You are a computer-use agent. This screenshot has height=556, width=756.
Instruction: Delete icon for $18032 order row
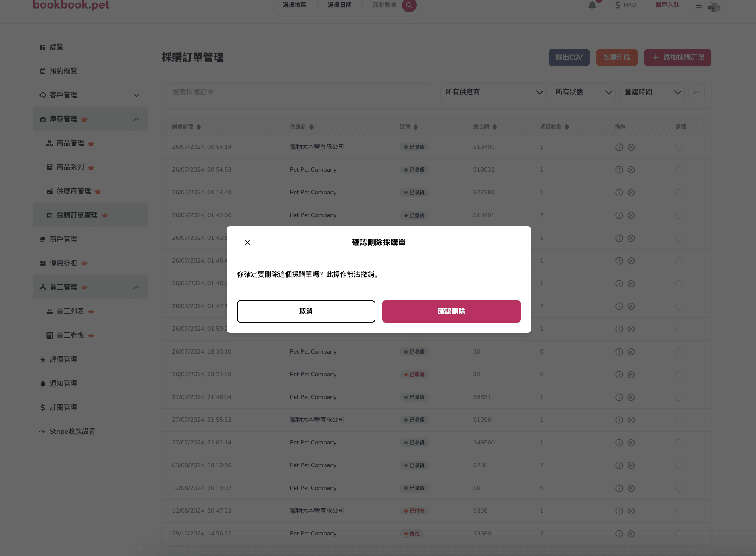click(631, 170)
